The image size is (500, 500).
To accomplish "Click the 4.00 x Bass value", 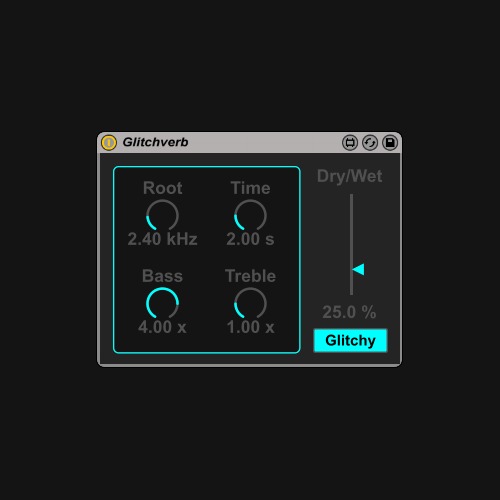I will click(162, 327).
